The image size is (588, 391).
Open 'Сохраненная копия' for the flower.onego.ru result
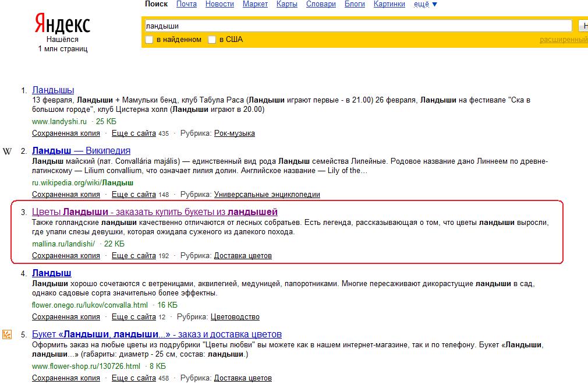point(66,316)
